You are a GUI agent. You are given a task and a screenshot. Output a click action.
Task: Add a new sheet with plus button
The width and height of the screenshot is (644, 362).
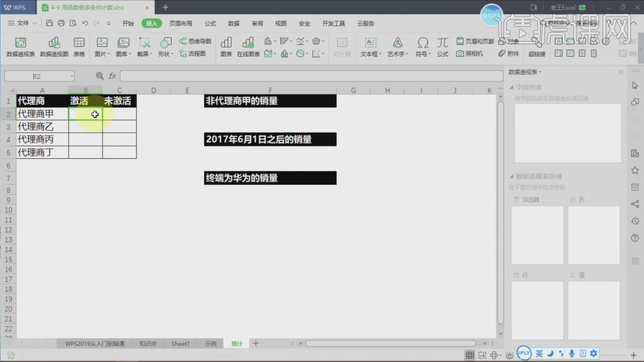(x=256, y=343)
